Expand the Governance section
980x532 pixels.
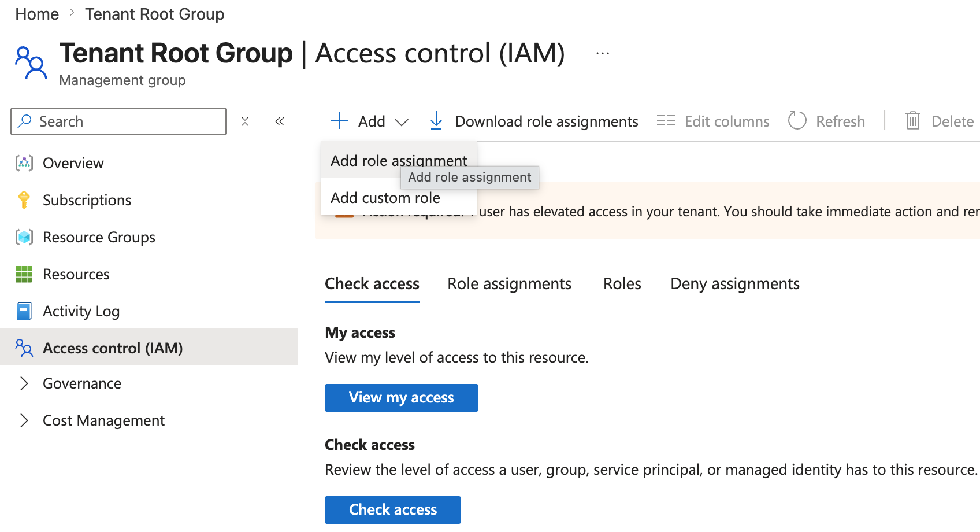point(24,383)
